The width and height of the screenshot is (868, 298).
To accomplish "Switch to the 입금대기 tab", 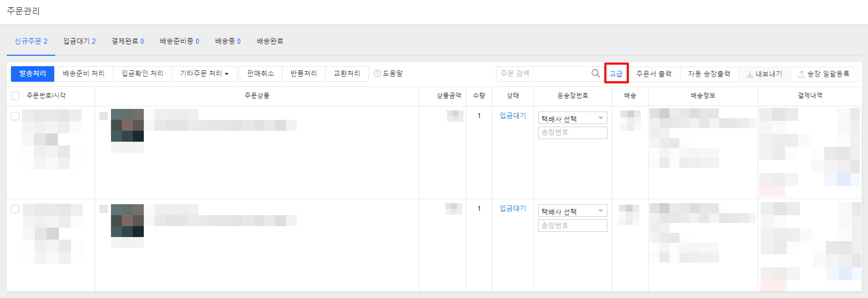I will coord(79,41).
